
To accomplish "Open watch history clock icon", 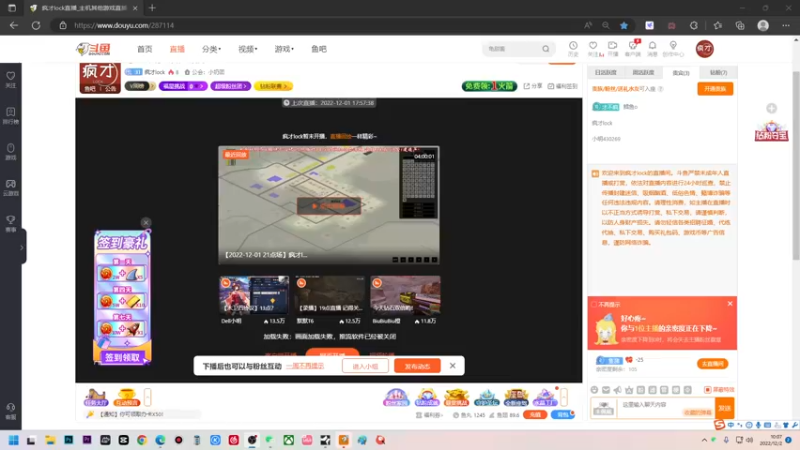I will (x=573, y=48).
